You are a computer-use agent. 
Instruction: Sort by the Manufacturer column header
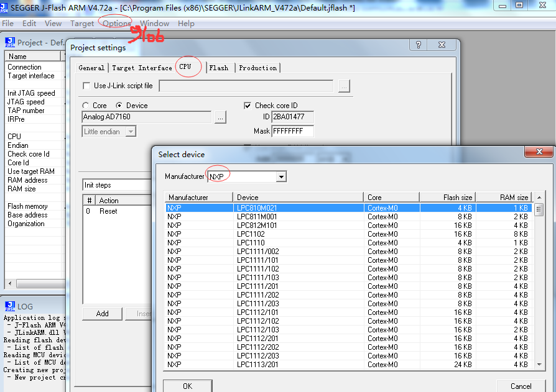tap(198, 197)
